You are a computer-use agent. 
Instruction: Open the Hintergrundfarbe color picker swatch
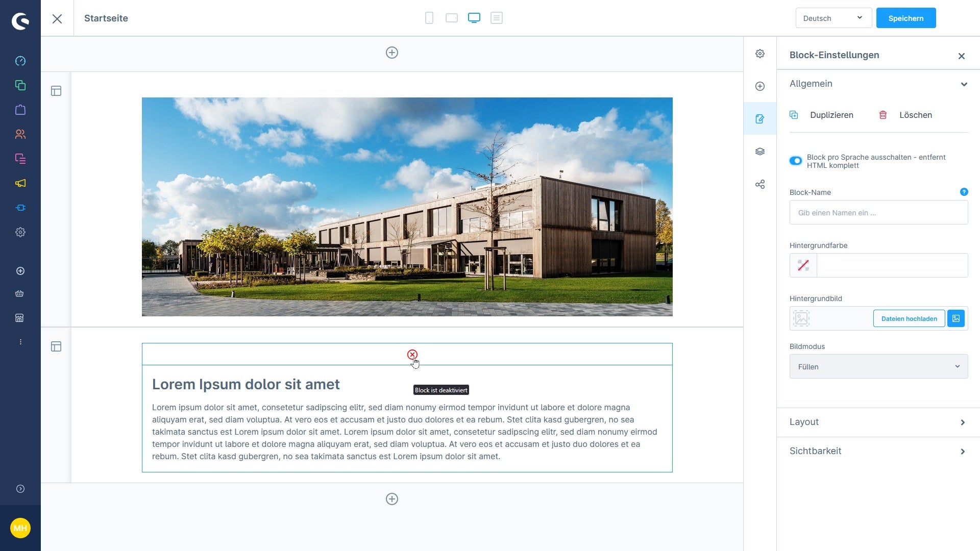tap(803, 265)
